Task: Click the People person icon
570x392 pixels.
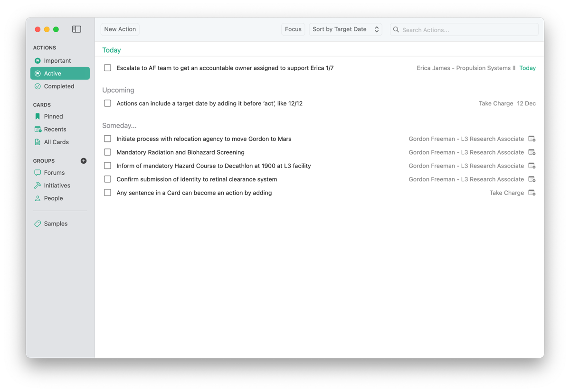Action: 38,198
